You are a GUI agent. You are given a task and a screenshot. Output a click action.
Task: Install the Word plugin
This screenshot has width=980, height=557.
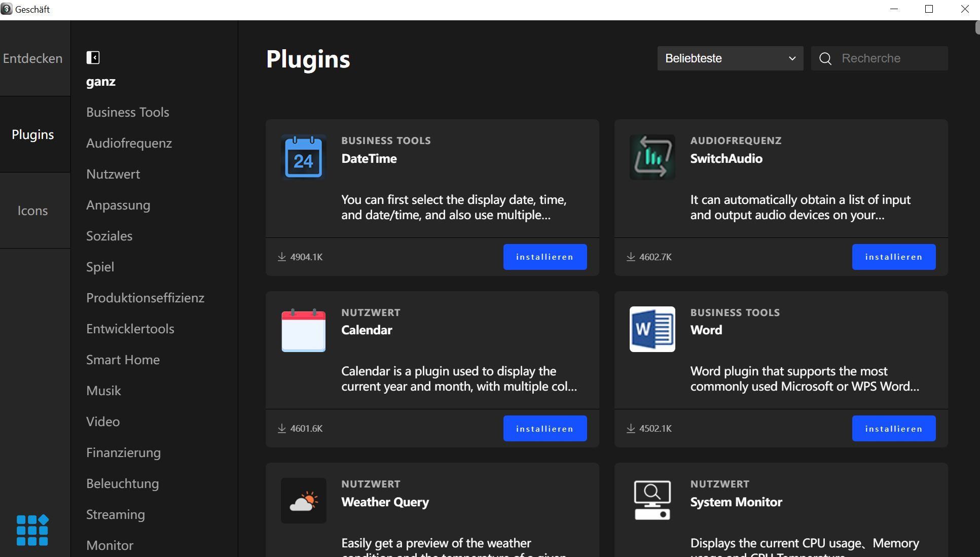point(893,429)
